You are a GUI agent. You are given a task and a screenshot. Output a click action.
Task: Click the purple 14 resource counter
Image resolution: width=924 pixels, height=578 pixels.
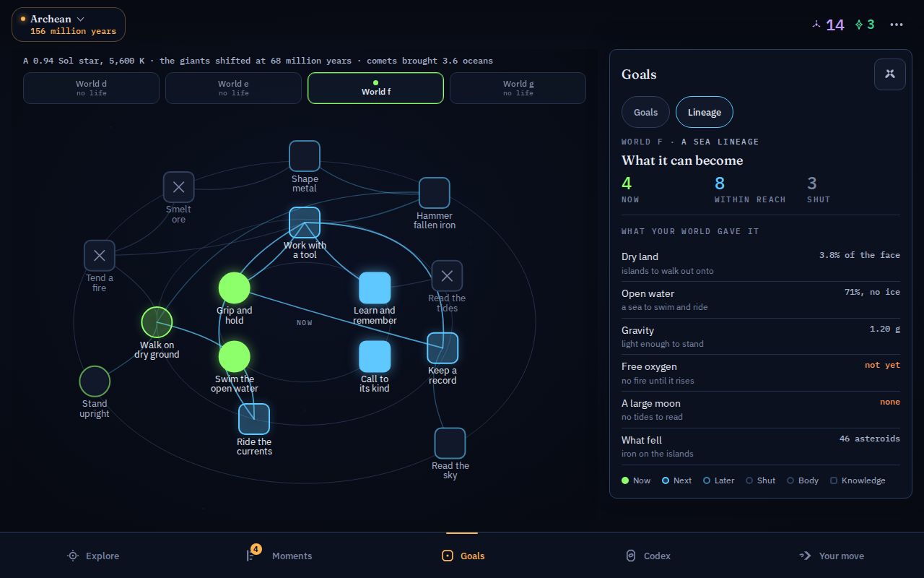coord(828,25)
